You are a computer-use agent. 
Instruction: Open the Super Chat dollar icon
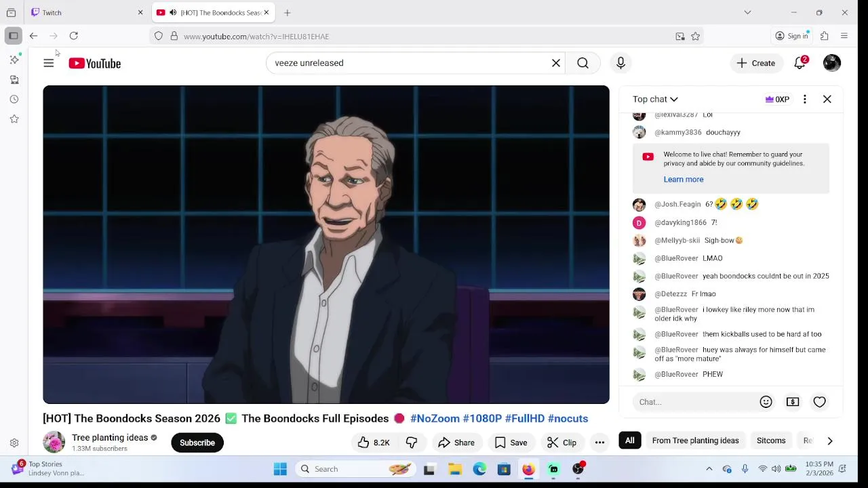point(793,402)
